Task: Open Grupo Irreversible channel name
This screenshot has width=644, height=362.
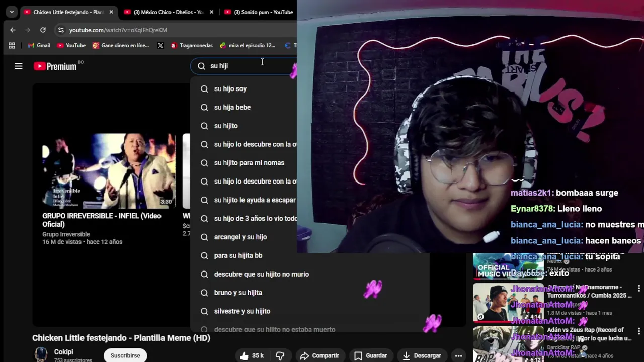Action: coord(66,234)
